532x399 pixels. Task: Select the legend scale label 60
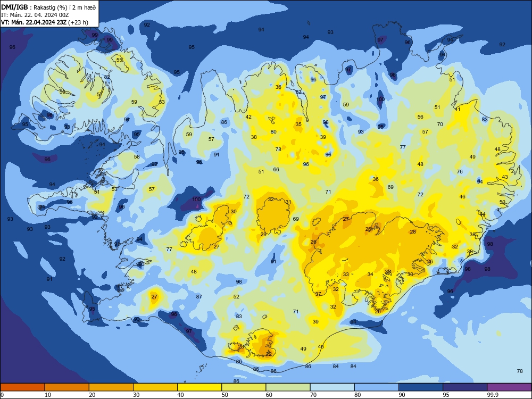click(269, 395)
